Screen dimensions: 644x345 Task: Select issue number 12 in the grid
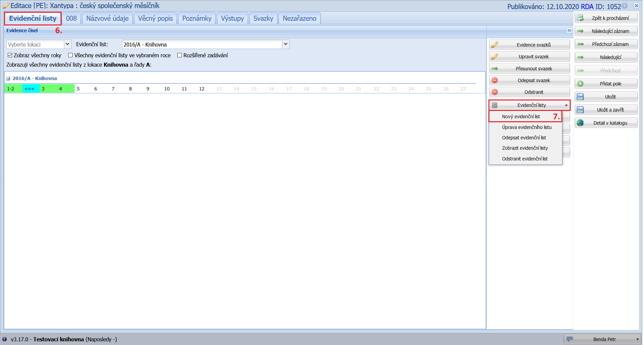(202, 89)
